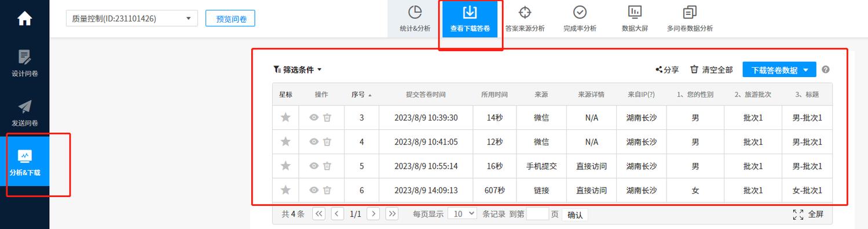Click the 预览问卷 button
Viewport: 868px width, 229px height.
pyautogui.click(x=230, y=19)
